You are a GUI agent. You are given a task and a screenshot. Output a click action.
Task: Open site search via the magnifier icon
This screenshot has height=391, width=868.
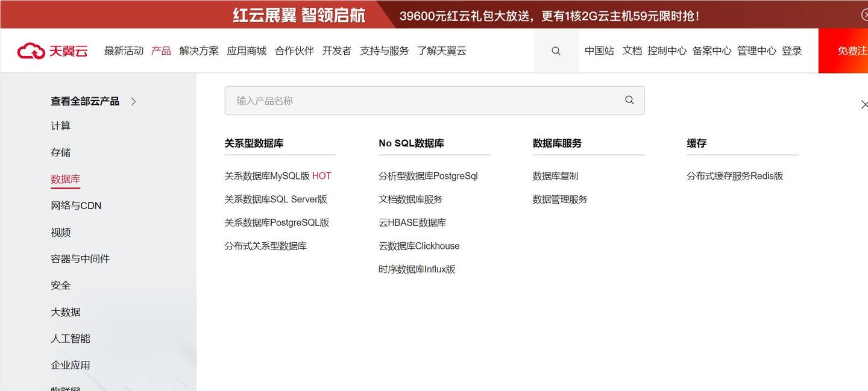coord(556,51)
